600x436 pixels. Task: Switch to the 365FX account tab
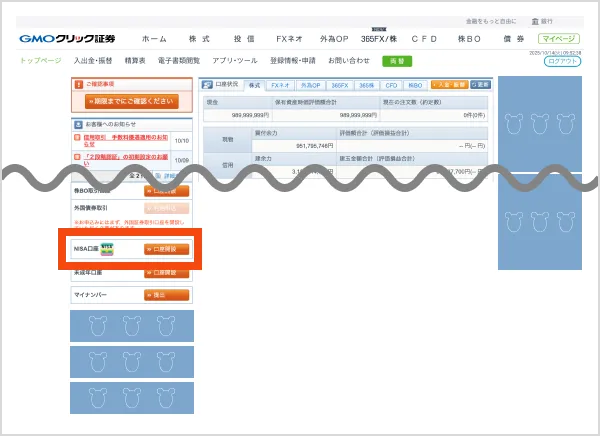tap(339, 86)
